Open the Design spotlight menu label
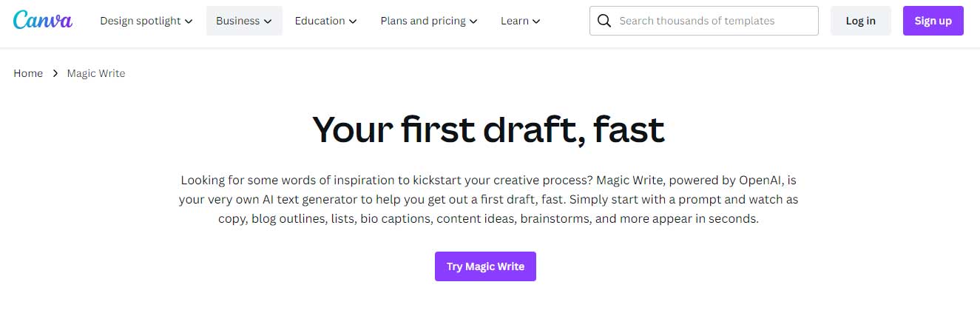The height and width of the screenshot is (316, 980). coord(141,21)
